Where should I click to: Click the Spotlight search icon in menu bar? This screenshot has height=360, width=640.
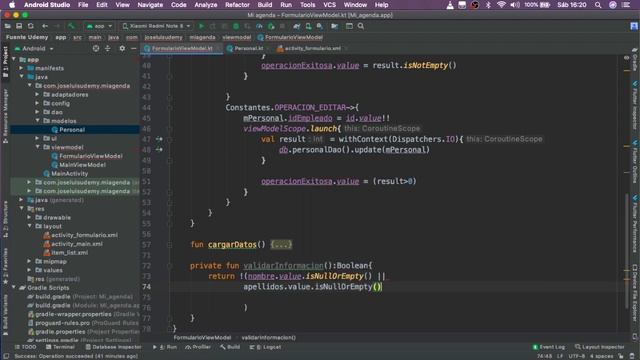pyautogui.click(x=598, y=5)
